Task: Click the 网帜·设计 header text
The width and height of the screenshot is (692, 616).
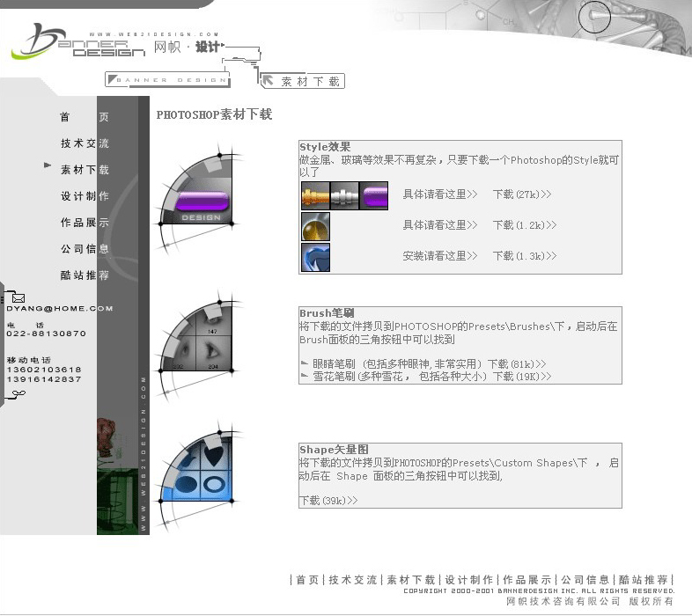Action: tap(187, 47)
